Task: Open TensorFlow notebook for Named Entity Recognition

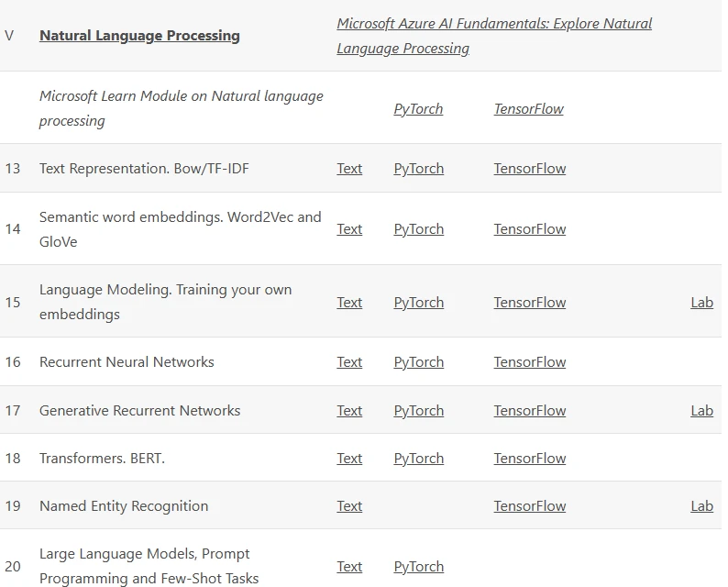Action: click(x=530, y=505)
